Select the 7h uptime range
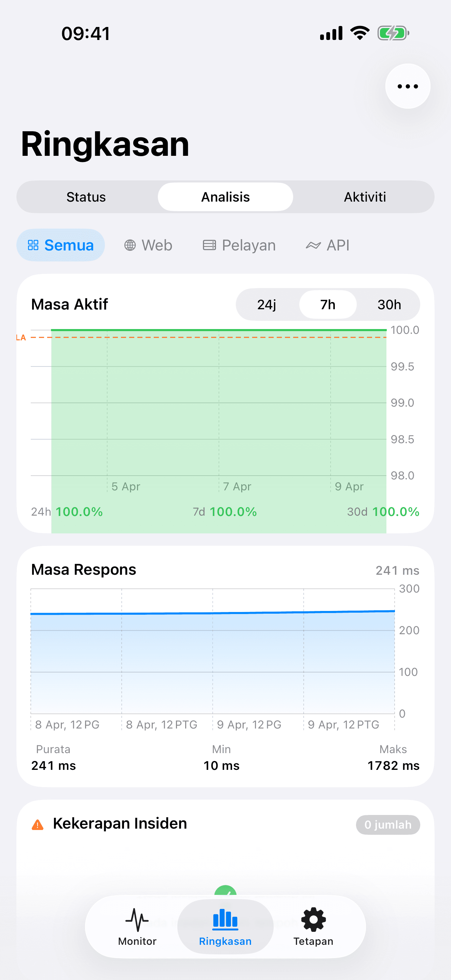 click(x=328, y=305)
